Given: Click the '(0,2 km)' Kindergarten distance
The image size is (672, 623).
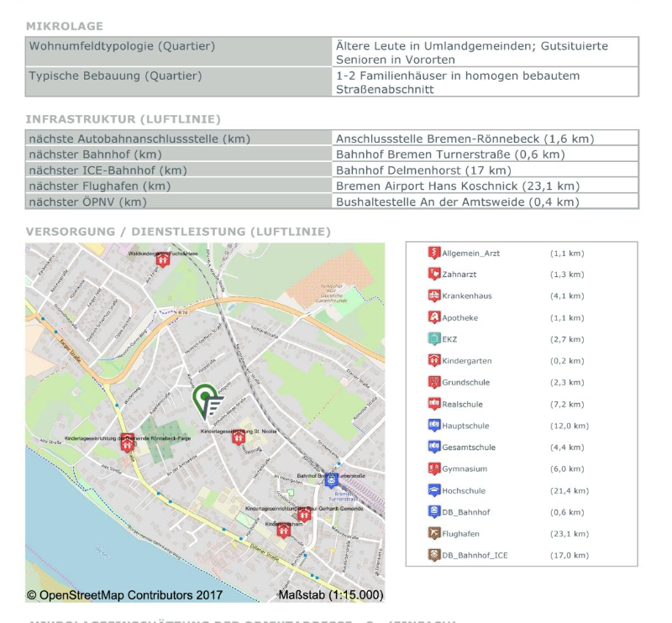Looking at the screenshot, I should point(567,361).
